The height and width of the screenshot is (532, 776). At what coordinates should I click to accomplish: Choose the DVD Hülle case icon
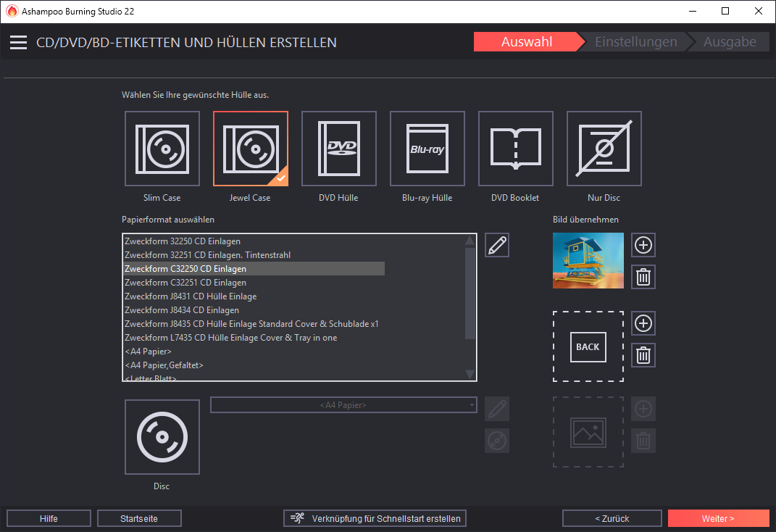click(x=338, y=149)
